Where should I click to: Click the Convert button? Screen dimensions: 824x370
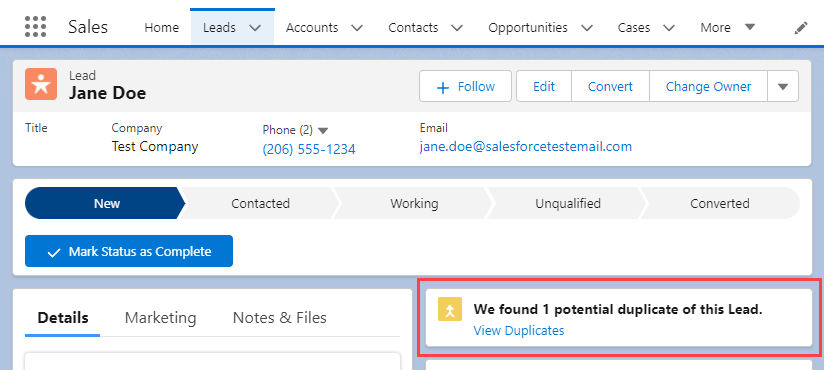(x=610, y=86)
